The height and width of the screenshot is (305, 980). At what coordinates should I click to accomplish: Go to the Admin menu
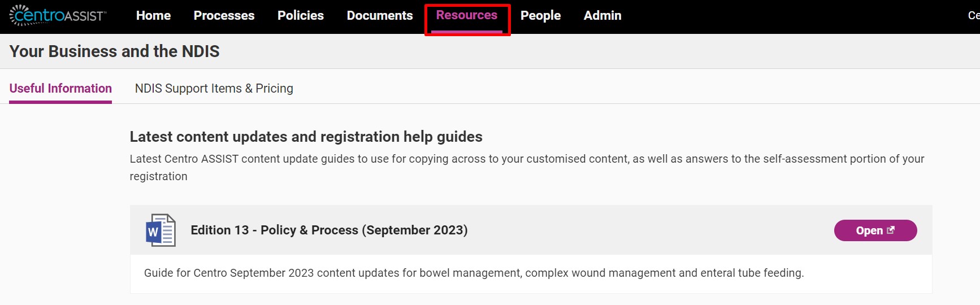[x=602, y=15]
